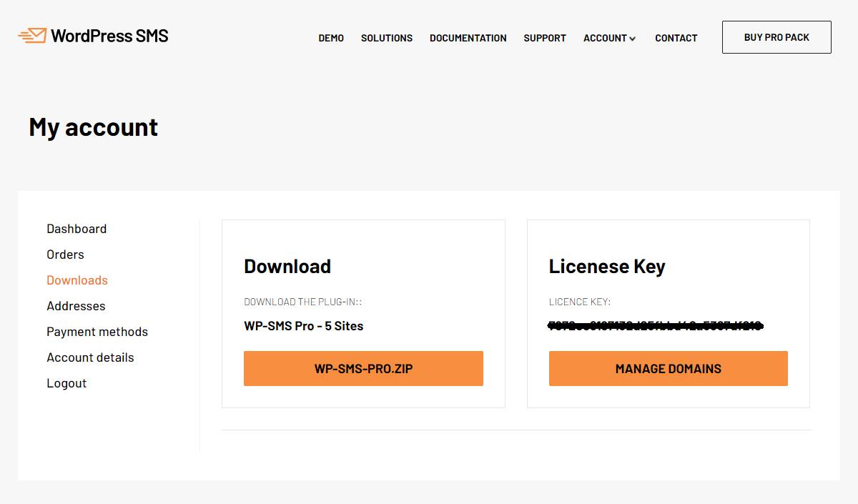Open Account details page
Viewport: 858px width, 504px height.
click(x=90, y=357)
